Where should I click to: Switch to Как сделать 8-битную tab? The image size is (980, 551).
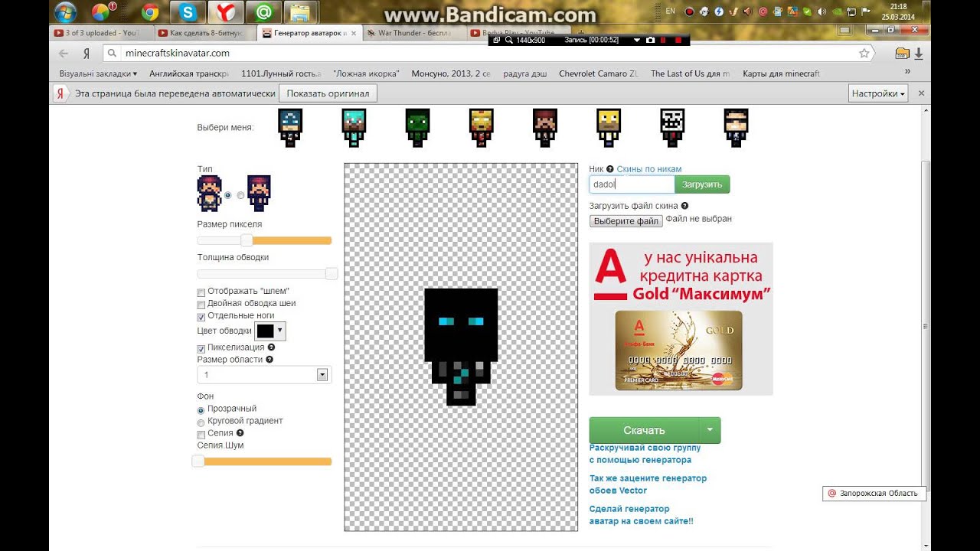click(x=204, y=33)
